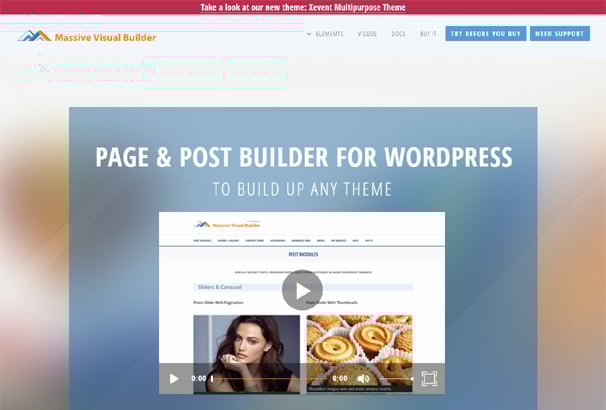
Task: Expand the Elements menu chevron
Action: (309, 34)
